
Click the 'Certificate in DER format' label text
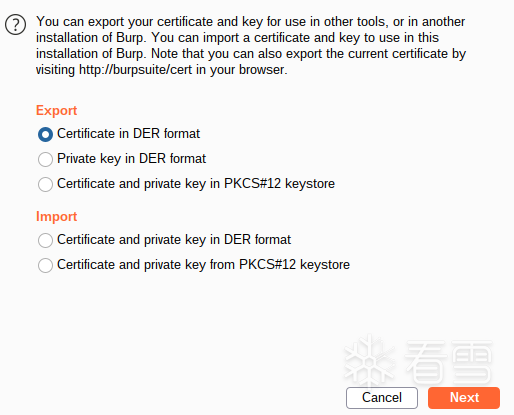coord(128,134)
